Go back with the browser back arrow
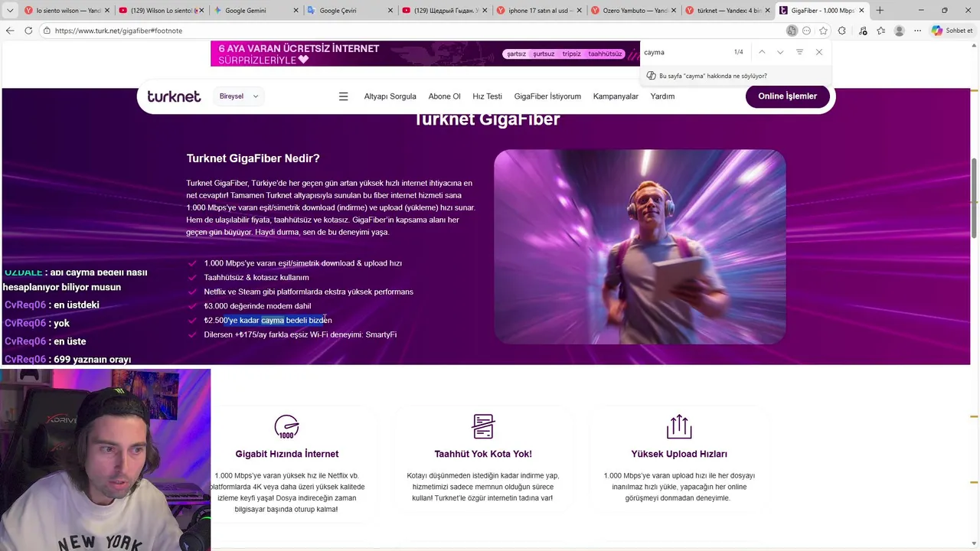This screenshot has width=980, height=551. point(10,31)
